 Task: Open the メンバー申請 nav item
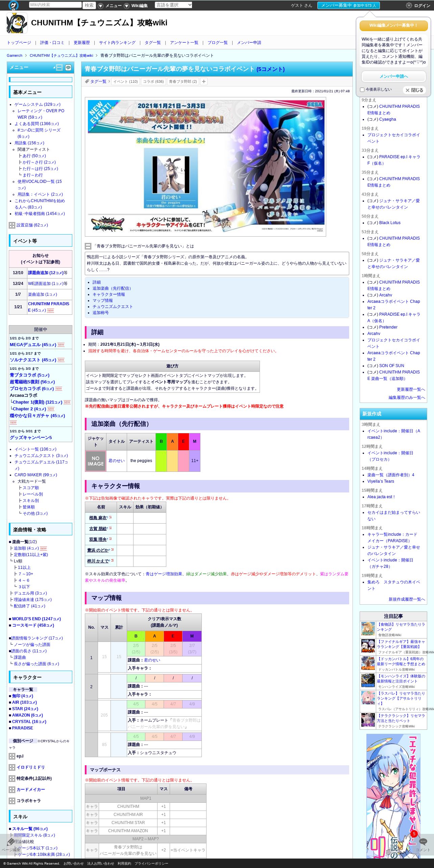(x=249, y=43)
